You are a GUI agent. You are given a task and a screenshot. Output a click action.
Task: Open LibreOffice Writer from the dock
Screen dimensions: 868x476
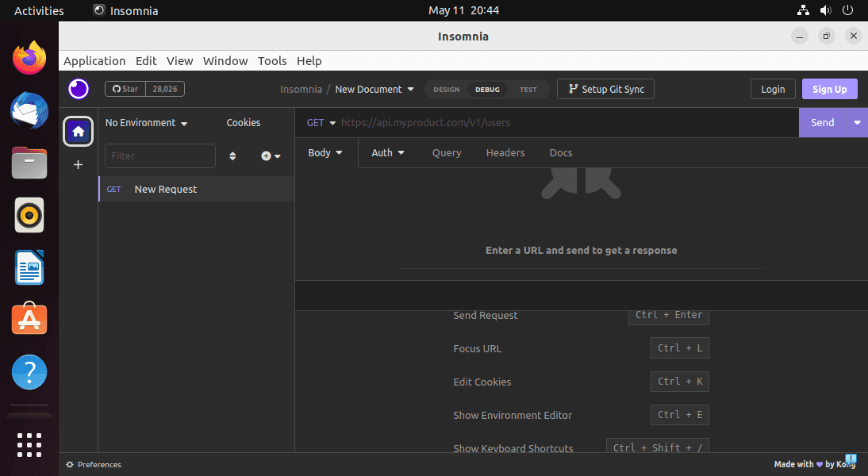pyautogui.click(x=29, y=267)
